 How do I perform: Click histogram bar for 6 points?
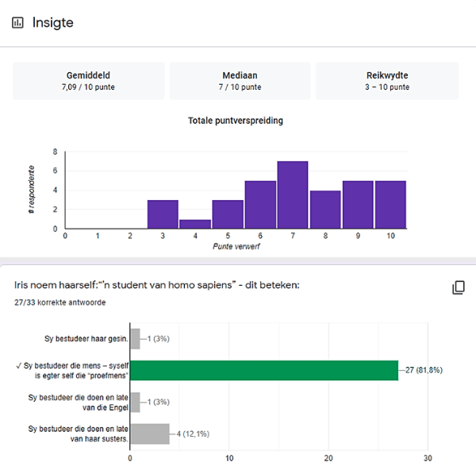(x=260, y=205)
